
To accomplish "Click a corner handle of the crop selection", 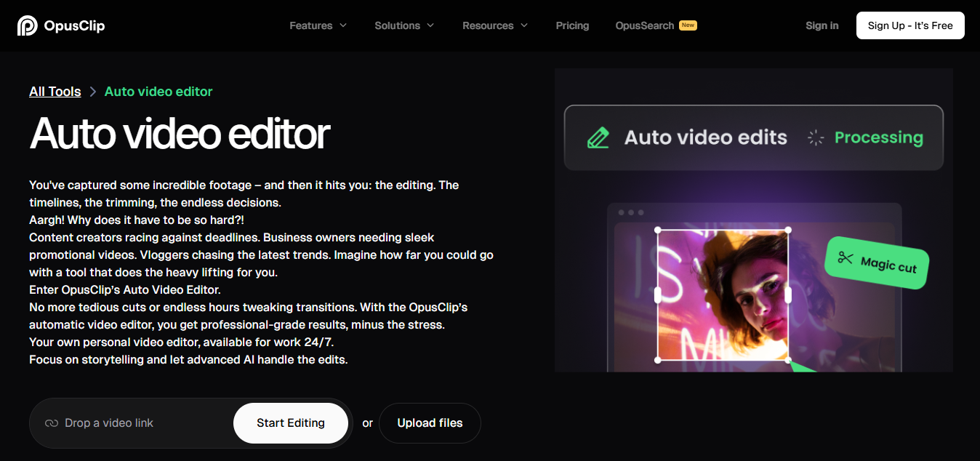I will [x=658, y=231].
